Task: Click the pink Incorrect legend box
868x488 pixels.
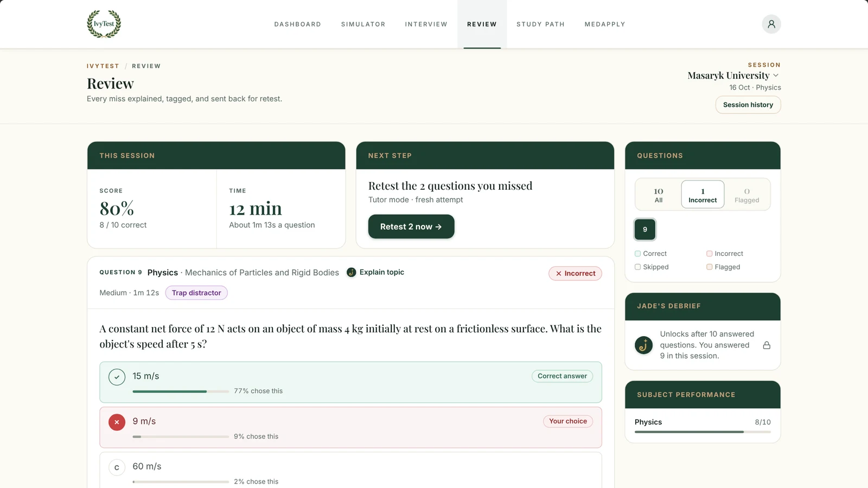Action: 709,254
